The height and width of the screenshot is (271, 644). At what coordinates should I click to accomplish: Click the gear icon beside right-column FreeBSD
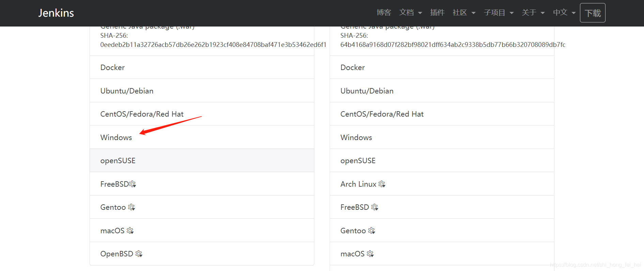point(375,207)
